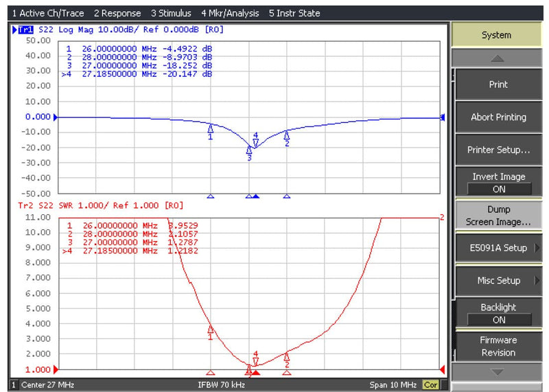Click blue marker 4 readout -20.147 dB

(137, 74)
